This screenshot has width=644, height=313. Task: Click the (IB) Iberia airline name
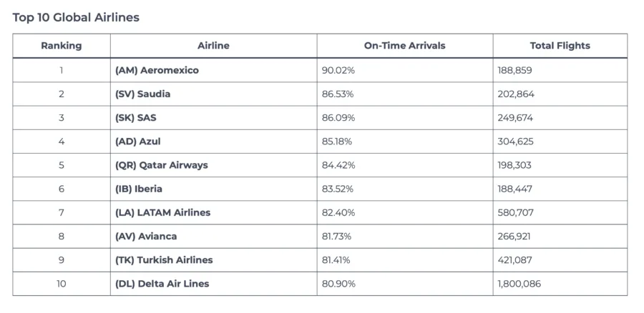[138, 189]
